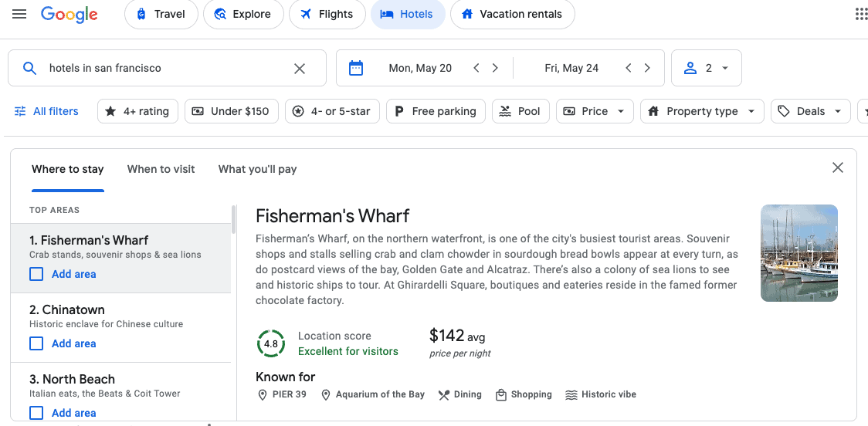Switch to the When to visit tab

click(161, 169)
